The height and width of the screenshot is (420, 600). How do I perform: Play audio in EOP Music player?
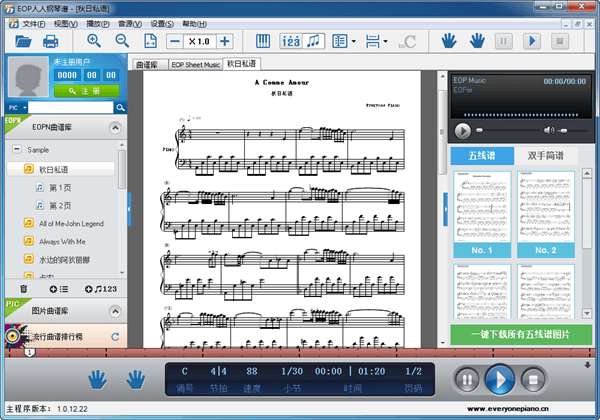463,131
